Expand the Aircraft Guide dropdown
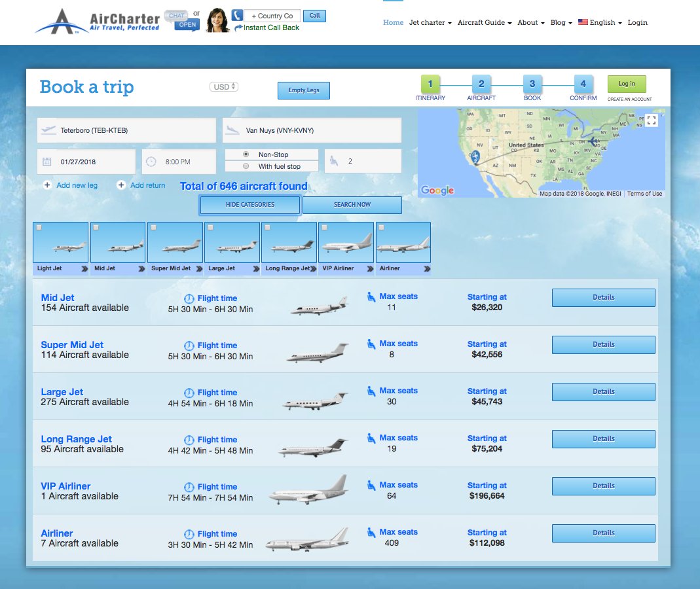The height and width of the screenshot is (589, 700). click(x=481, y=22)
